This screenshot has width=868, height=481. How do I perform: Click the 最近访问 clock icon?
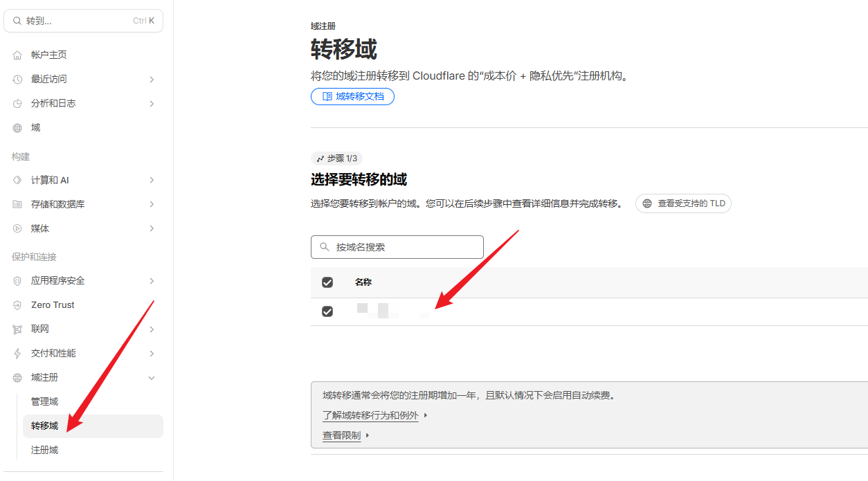pyautogui.click(x=17, y=79)
